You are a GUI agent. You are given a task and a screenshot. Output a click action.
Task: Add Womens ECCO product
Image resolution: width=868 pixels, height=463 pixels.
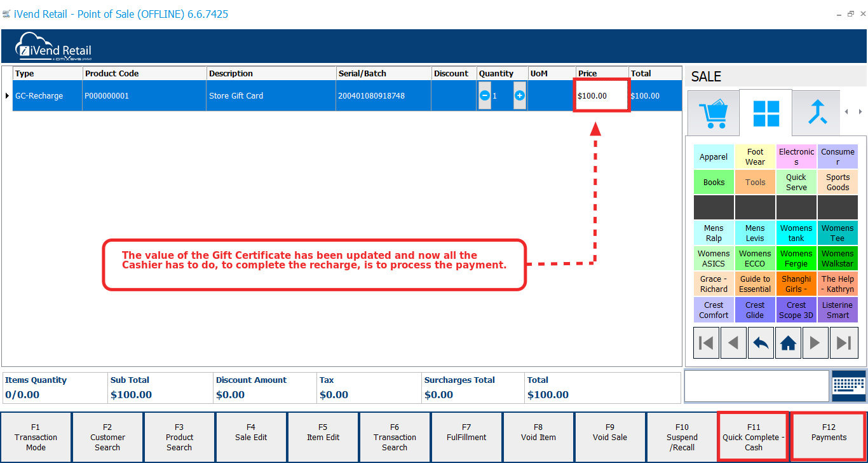755,258
